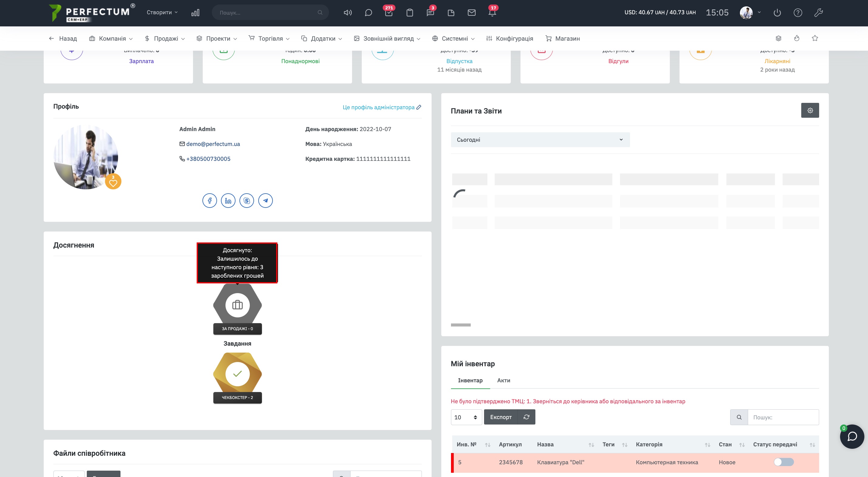Open the Зарплата card link
868x477 pixels.
point(141,61)
